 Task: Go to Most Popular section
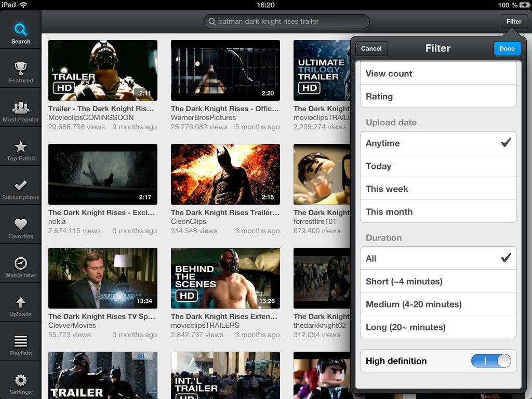point(21,111)
